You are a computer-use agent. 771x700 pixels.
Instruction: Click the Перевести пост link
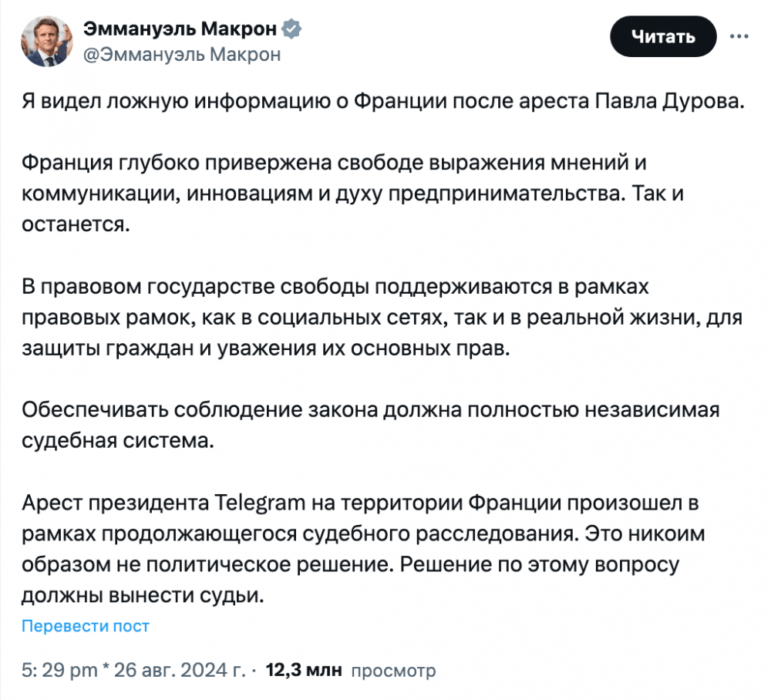[x=85, y=626]
